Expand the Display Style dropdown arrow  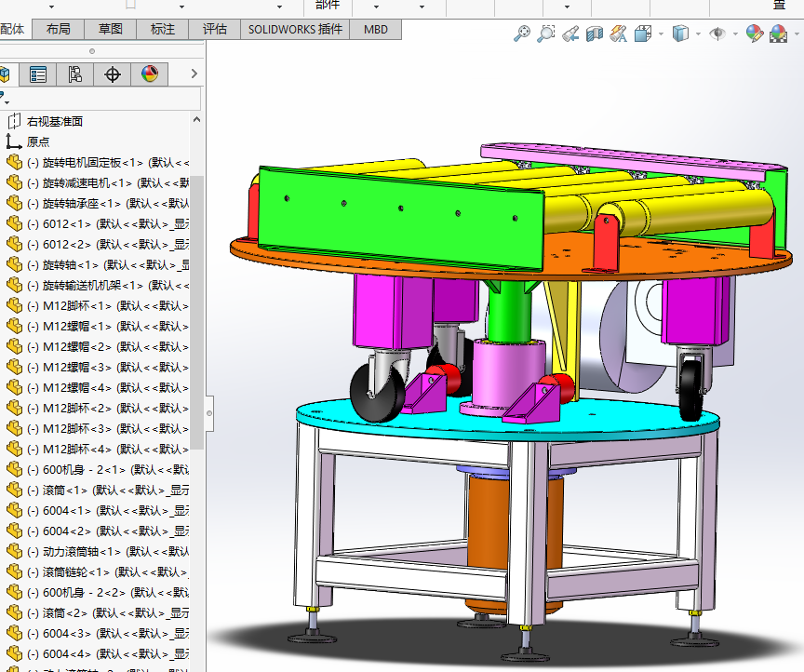699,34
